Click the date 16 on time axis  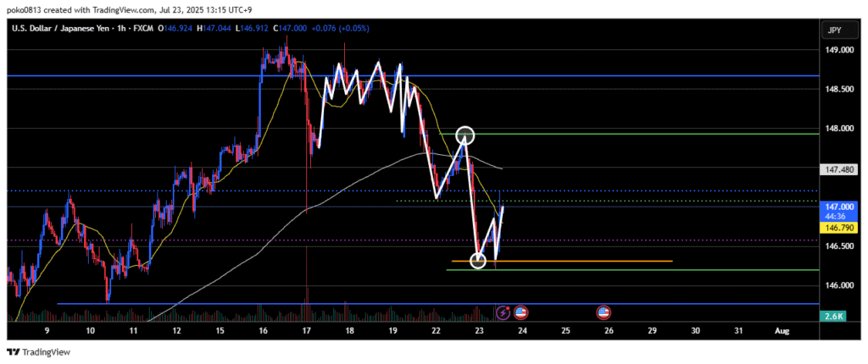(x=263, y=331)
